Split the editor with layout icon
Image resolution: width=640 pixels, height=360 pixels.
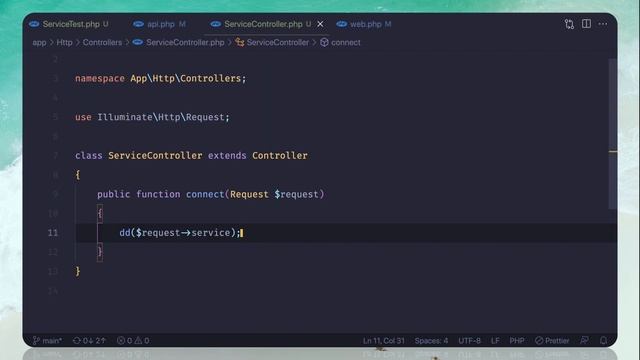click(586, 24)
